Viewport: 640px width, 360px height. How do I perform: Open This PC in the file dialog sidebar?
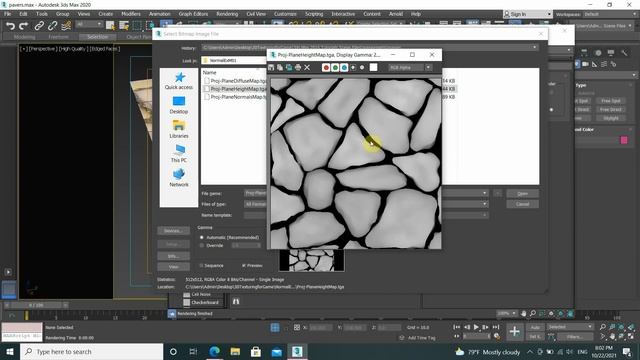[x=179, y=153]
